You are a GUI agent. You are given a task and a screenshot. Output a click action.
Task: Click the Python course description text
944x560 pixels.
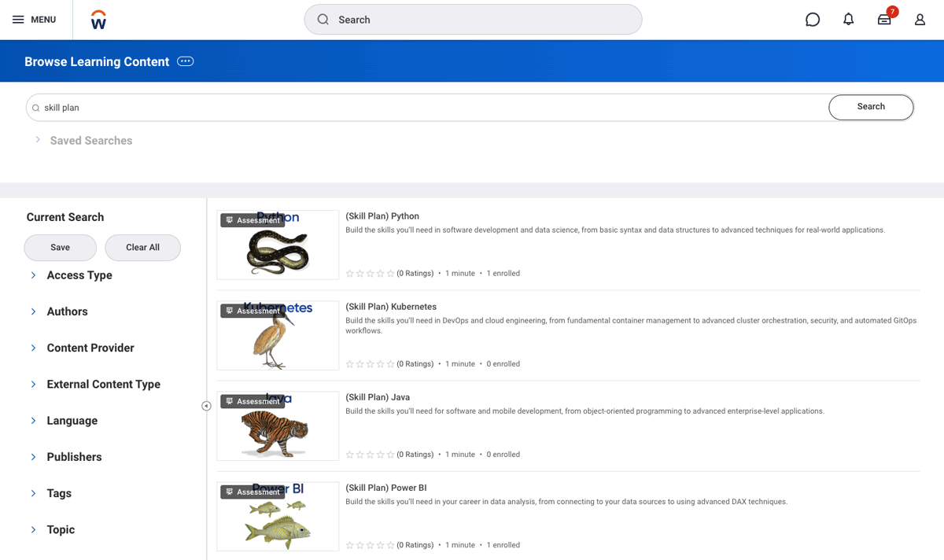[615, 230]
